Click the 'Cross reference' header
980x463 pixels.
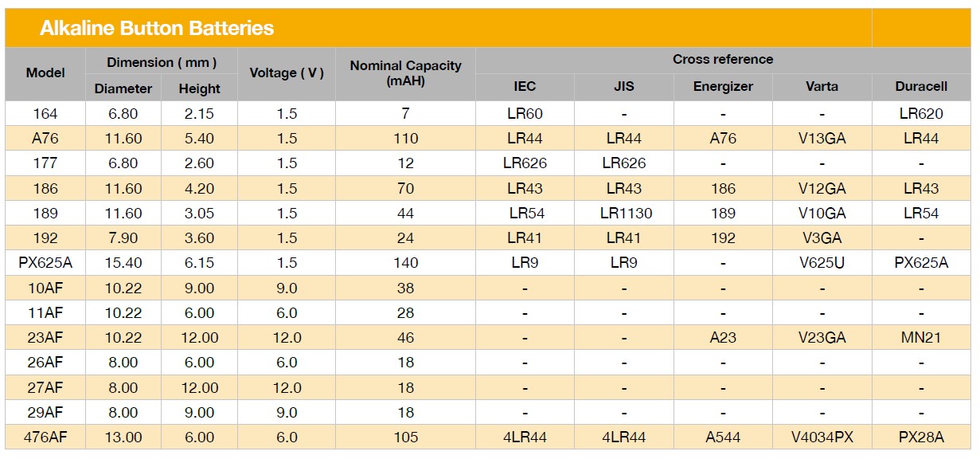[722, 60]
